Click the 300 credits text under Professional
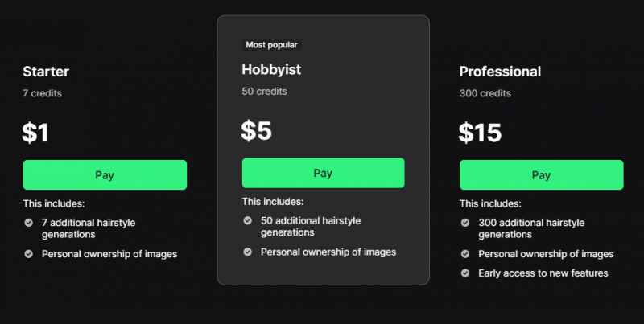Image resolution: width=644 pixels, height=324 pixels. (x=485, y=93)
